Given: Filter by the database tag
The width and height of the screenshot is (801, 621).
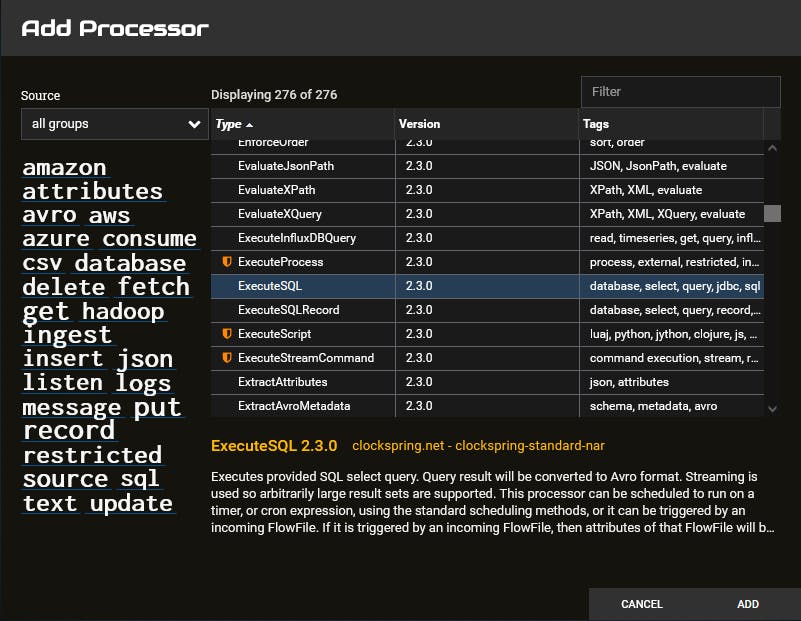Looking at the screenshot, I should (x=130, y=264).
